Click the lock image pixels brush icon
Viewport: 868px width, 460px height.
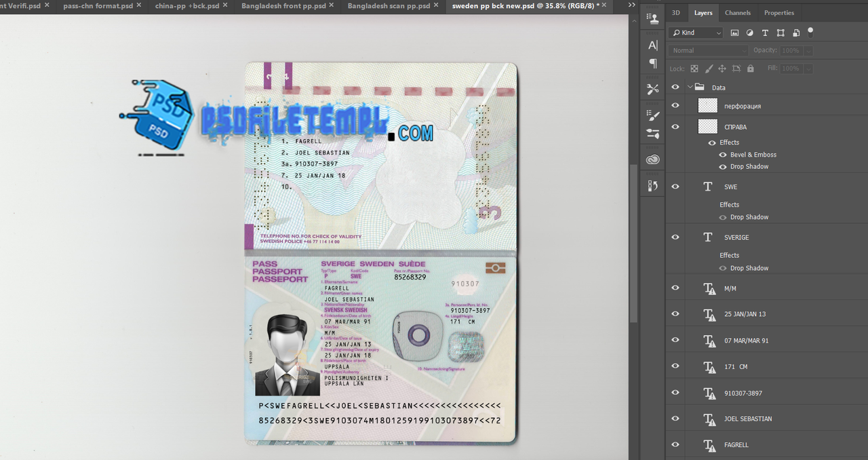click(709, 69)
